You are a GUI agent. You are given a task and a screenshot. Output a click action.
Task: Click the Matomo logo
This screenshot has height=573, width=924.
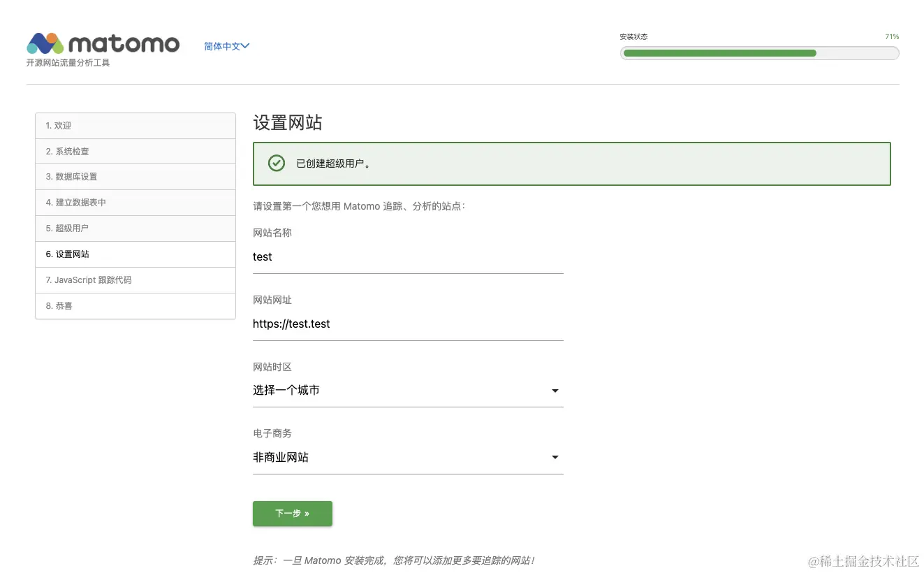103,43
